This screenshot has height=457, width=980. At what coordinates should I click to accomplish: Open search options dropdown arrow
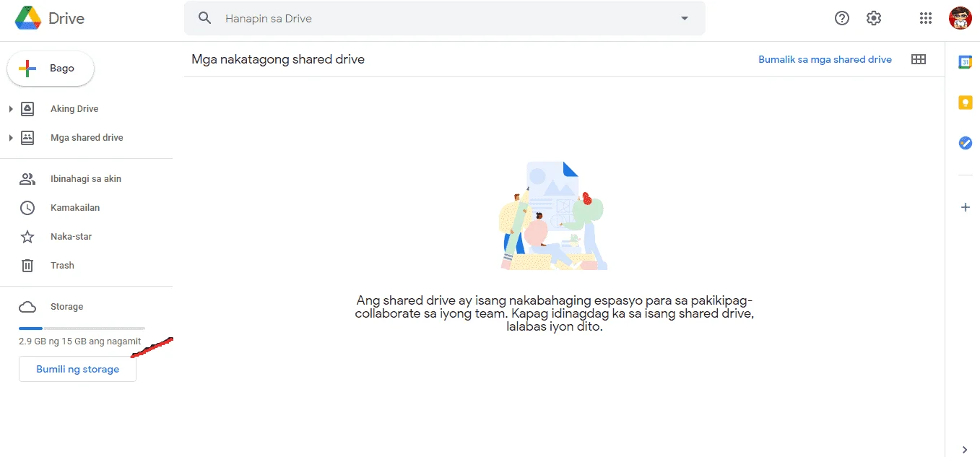point(685,18)
